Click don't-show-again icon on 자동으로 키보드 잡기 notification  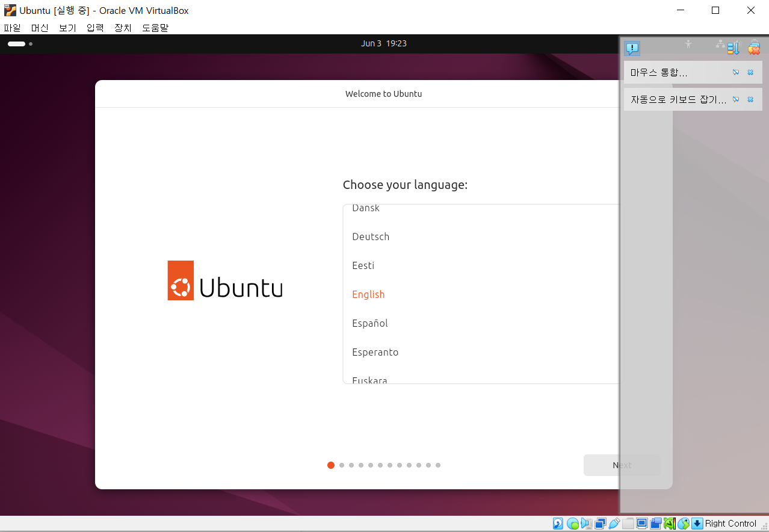tap(735, 99)
